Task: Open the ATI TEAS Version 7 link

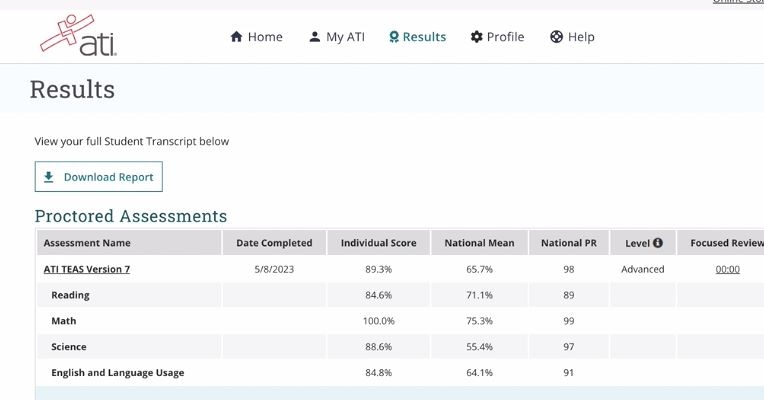Action: click(x=87, y=269)
